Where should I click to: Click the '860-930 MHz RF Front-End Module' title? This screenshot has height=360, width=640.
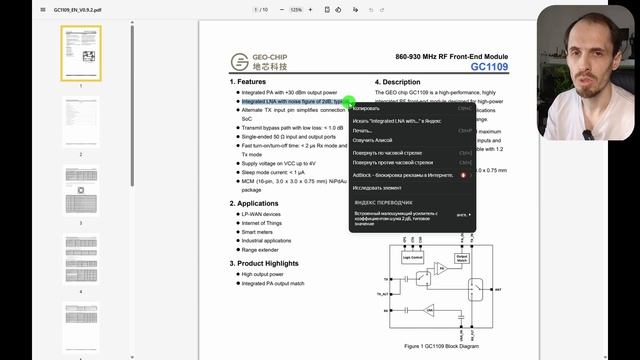click(x=452, y=57)
